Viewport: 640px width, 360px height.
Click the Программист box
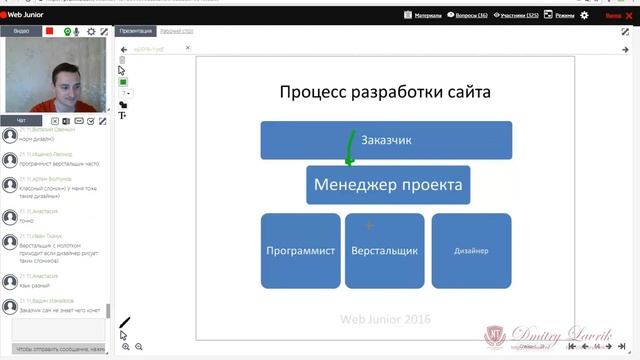coord(300,251)
